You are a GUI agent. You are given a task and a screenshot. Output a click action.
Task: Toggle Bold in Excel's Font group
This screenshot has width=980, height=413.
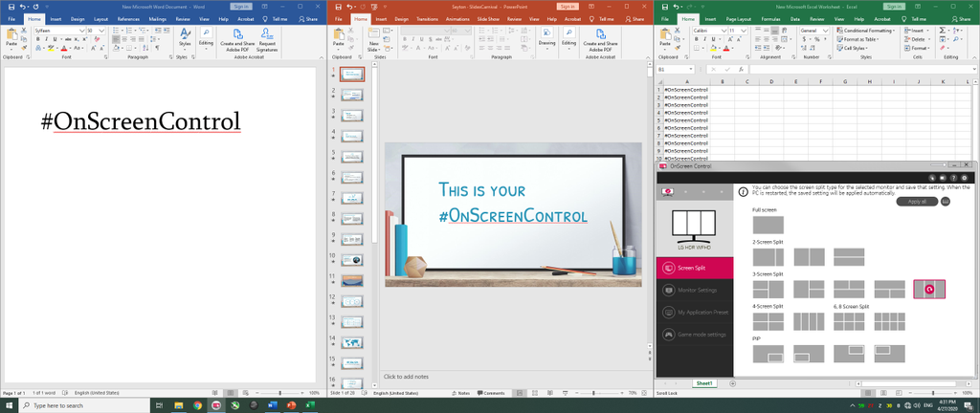point(697,38)
